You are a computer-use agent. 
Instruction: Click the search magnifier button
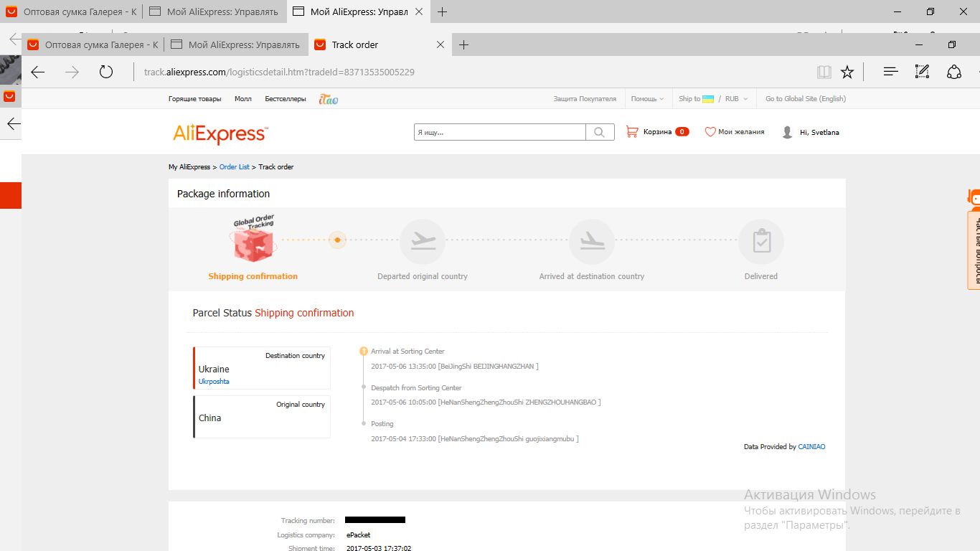(600, 132)
